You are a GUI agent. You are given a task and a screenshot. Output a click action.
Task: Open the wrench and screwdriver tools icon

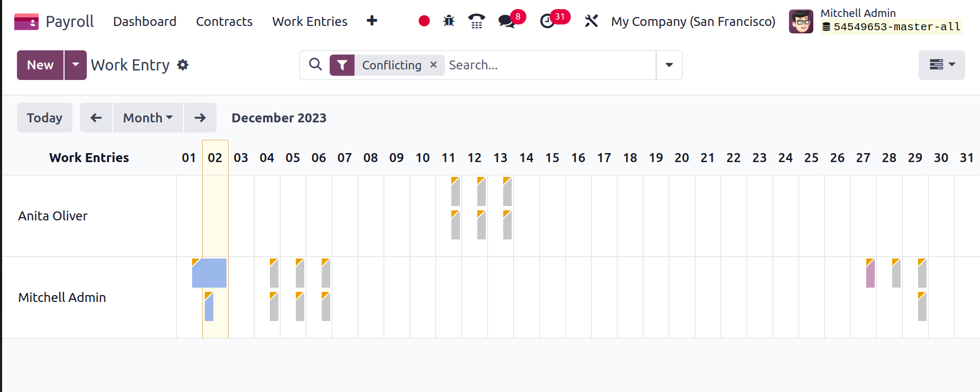click(591, 21)
